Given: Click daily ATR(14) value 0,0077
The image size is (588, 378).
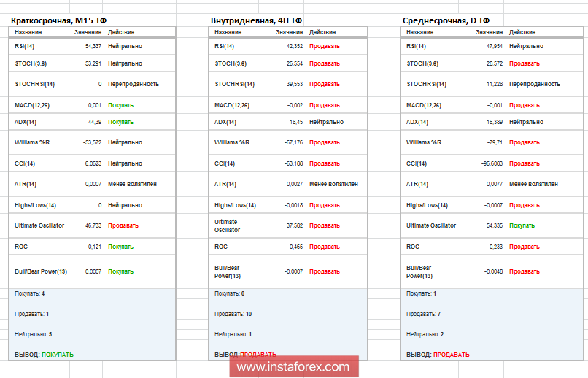Looking at the screenshot, I should coord(495,184).
